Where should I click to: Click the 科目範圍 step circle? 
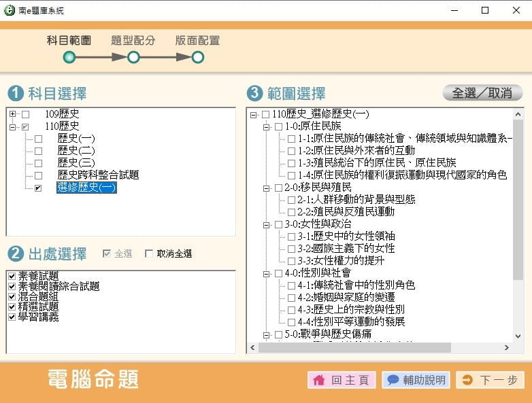click(69, 57)
